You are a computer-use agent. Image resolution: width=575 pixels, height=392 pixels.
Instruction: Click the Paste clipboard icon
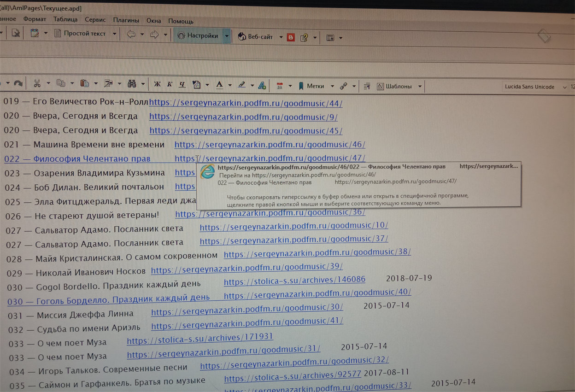(x=84, y=84)
